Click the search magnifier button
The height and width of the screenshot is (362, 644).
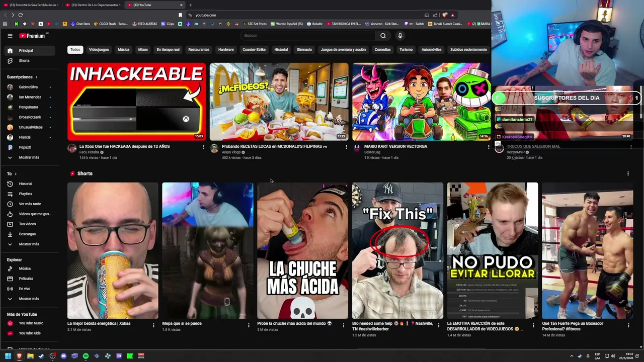[383, 36]
